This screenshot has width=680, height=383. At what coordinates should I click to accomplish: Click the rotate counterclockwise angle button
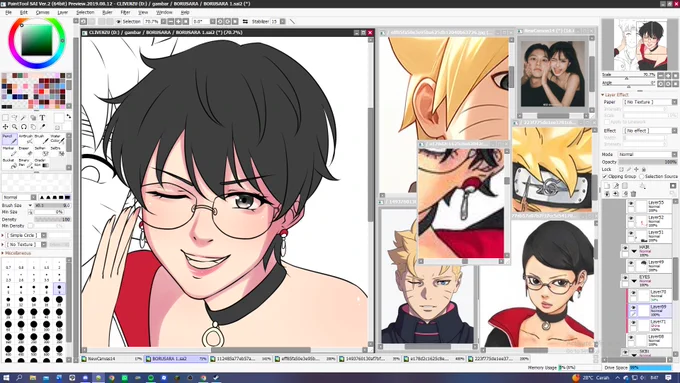(x=661, y=83)
